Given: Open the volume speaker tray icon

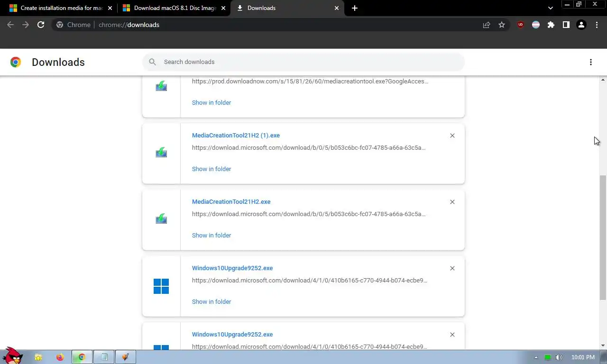Looking at the screenshot, I should pyautogui.click(x=559, y=357).
